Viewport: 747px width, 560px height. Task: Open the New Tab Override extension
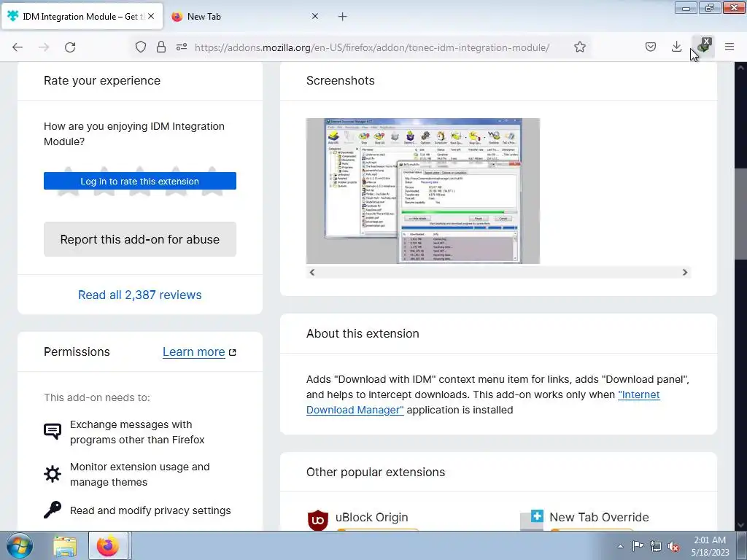[599, 517]
